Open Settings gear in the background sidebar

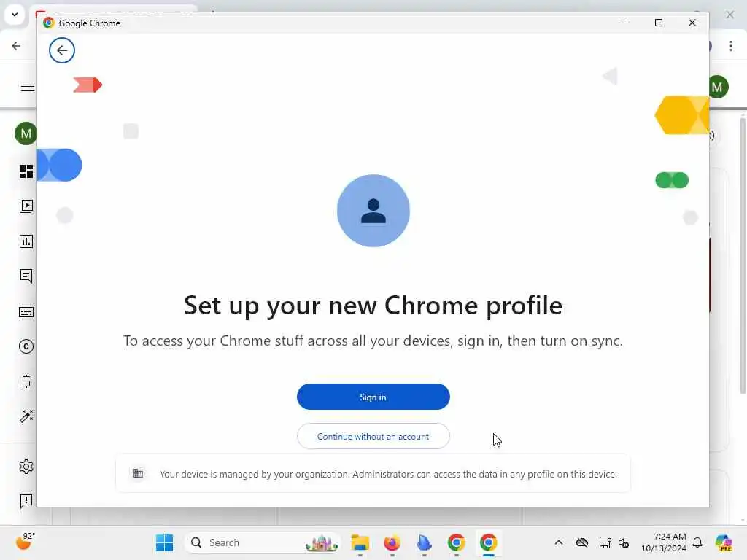click(26, 467)
